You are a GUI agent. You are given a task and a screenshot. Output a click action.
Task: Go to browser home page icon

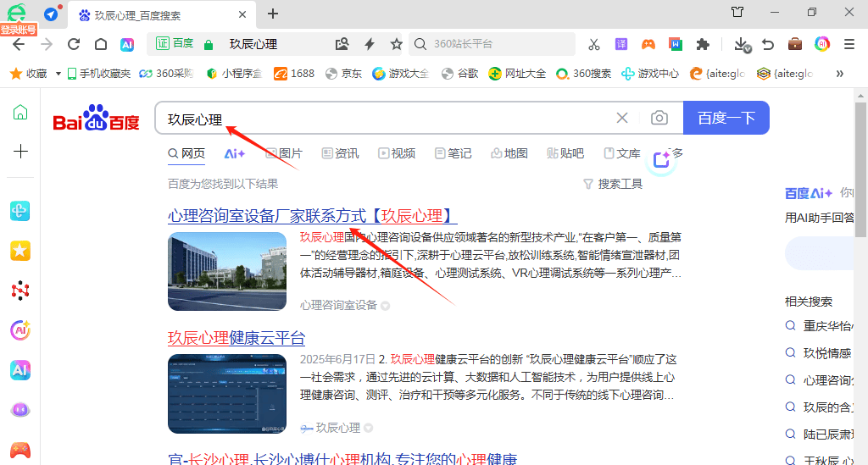(101, 44)
